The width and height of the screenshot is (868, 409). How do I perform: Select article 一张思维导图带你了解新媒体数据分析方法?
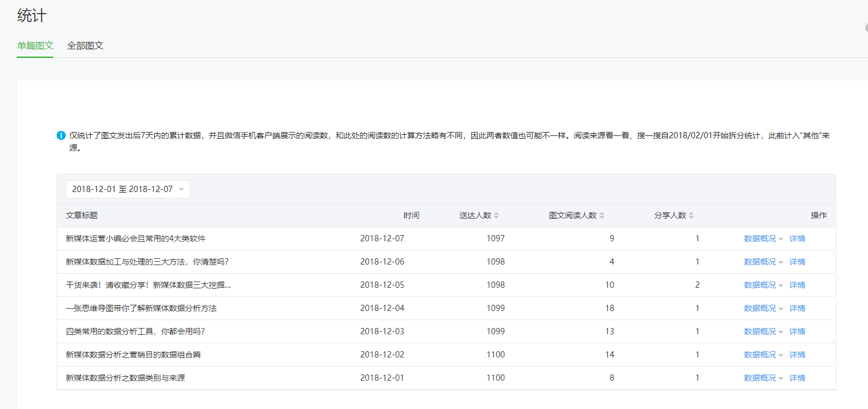click(141, 308)
